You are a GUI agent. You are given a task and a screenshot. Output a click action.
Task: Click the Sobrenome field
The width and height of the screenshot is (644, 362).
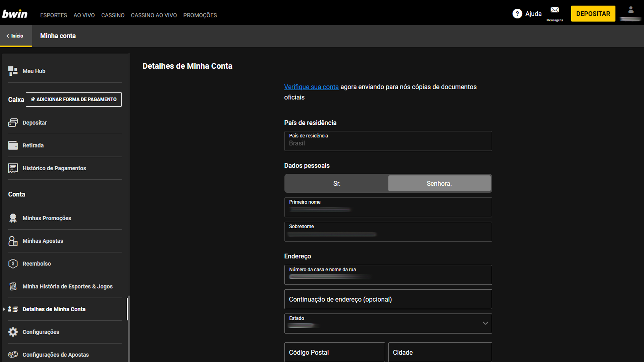pos(388,232)
